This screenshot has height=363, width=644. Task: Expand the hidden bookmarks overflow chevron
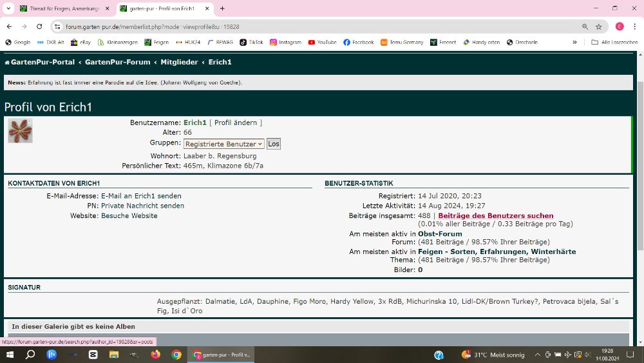point(574,42)
